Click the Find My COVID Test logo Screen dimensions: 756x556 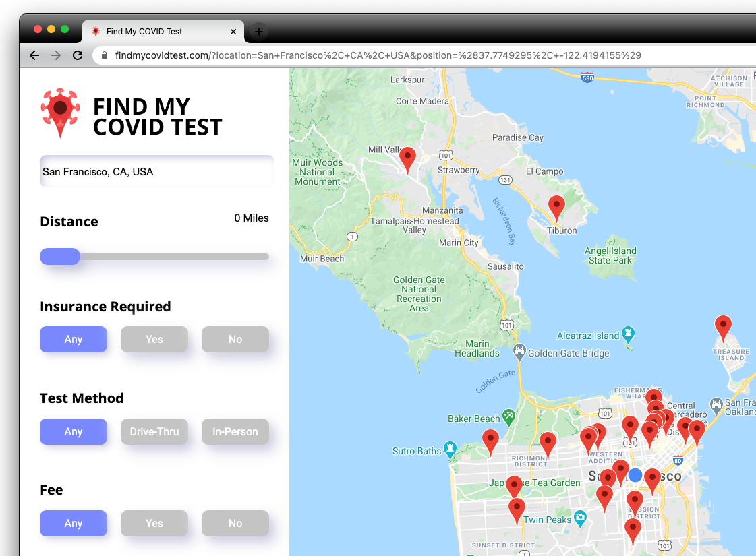tap(131, 114)
